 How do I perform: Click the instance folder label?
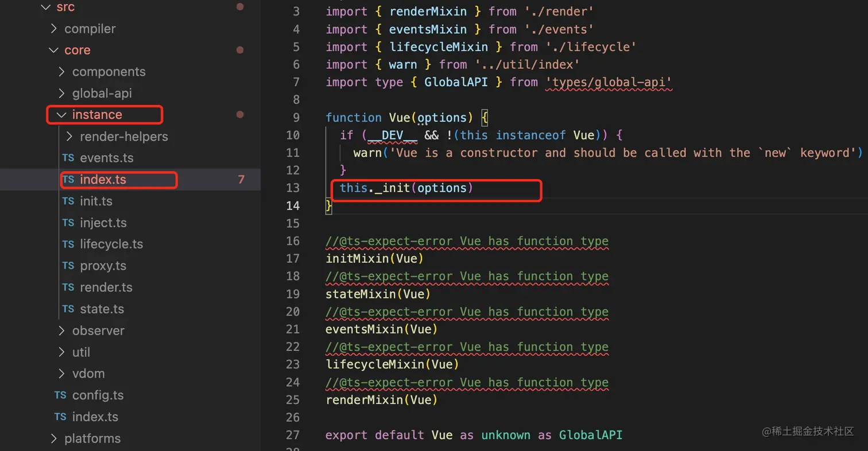[x=97, y=115]
